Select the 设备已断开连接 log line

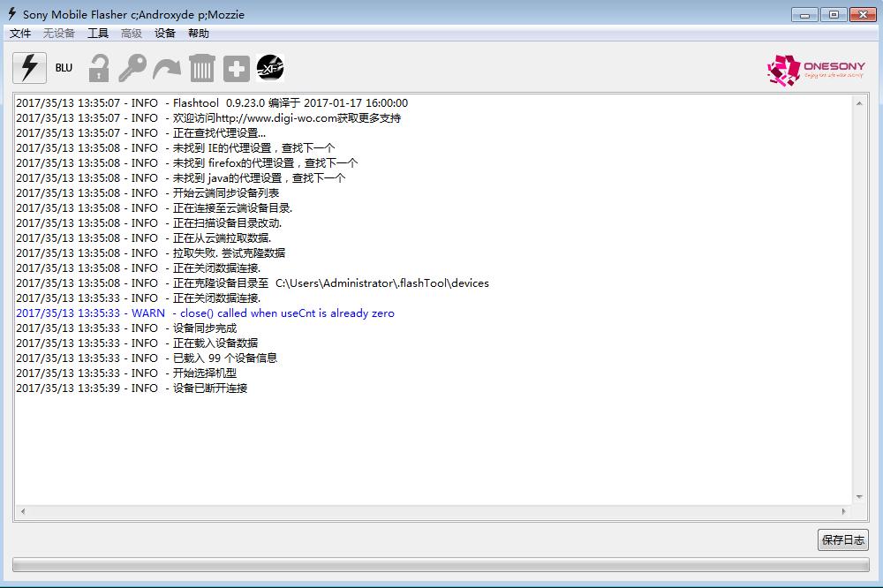point(132,388)
